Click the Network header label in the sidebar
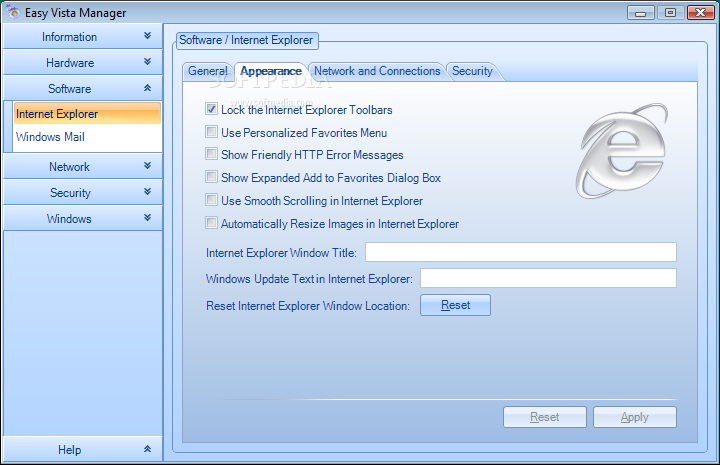 tap(69, 167)
